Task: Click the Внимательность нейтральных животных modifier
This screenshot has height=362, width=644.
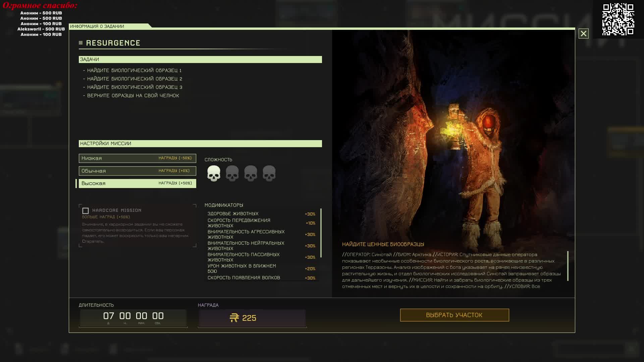Action: tap(261, 246)
